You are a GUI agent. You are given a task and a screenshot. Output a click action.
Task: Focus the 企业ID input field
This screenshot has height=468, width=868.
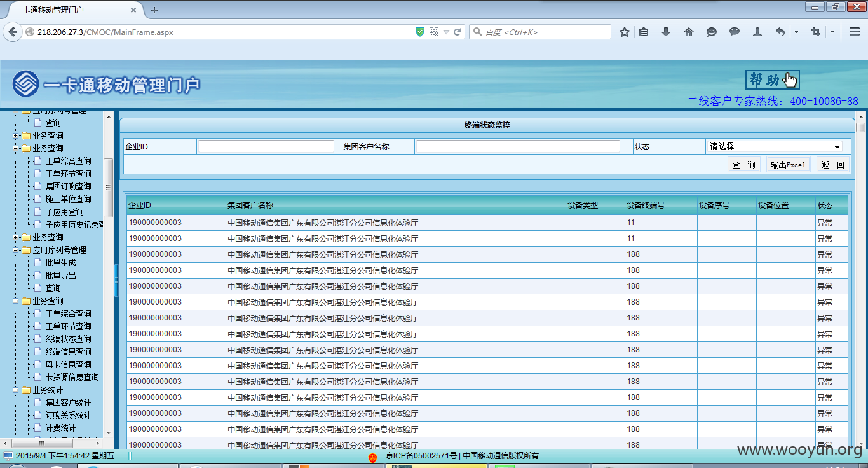click(266, 146)
